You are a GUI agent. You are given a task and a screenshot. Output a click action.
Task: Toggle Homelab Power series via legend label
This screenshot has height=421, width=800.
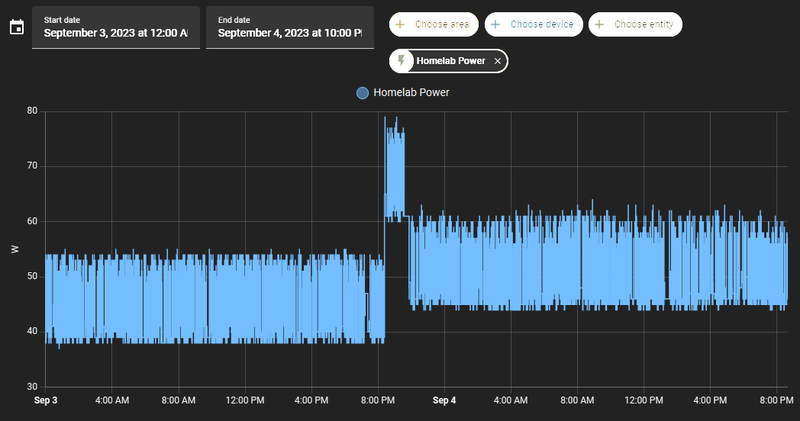click(411, 92)
